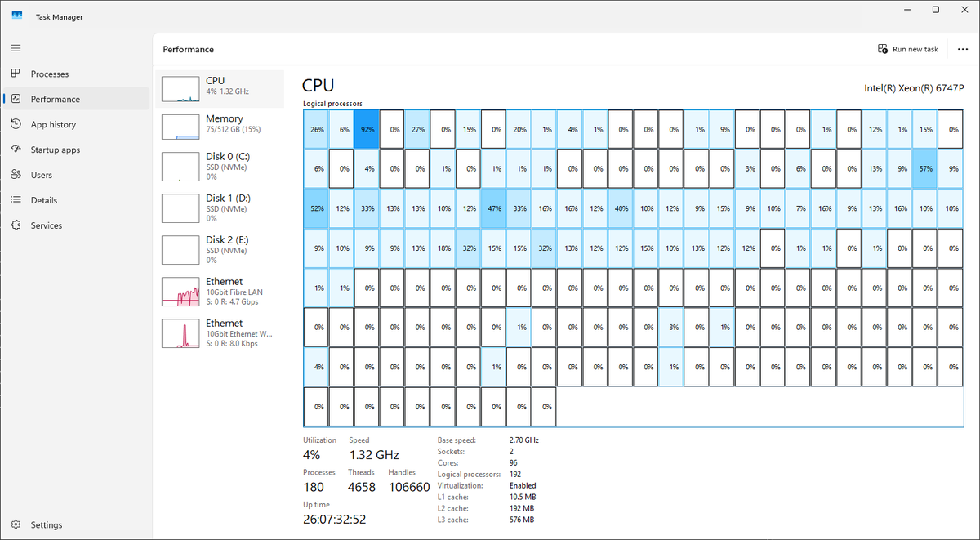Open the hamburger navigation menu
The width and height of the screenshot is (980, 540).
click(16, 49)
